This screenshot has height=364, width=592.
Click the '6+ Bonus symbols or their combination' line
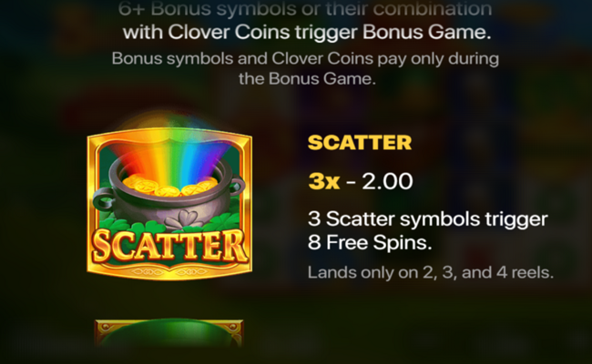[x=305, y=8]
